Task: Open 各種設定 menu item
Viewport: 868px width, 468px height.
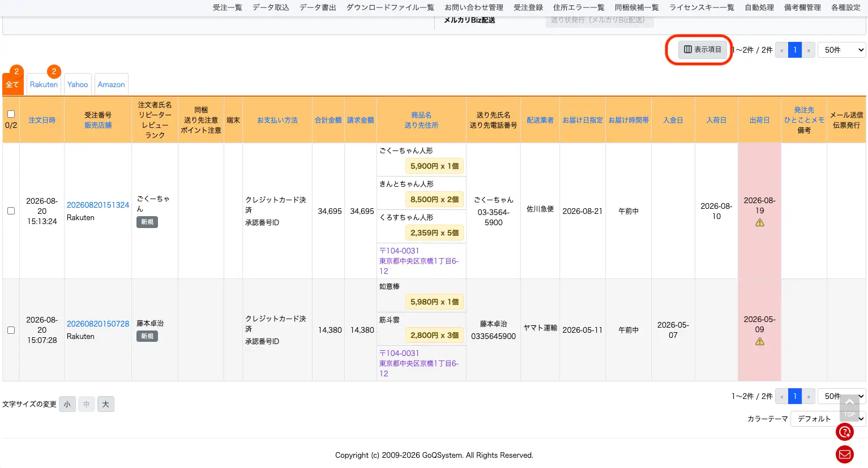Action: [x=846, y=7]
